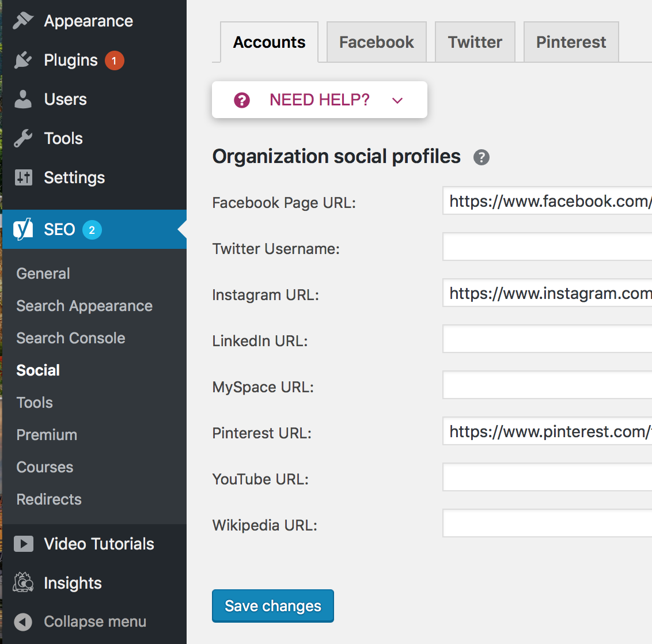
Task: Click the Appearance paintbrush icon
Action: coord(23,21)
